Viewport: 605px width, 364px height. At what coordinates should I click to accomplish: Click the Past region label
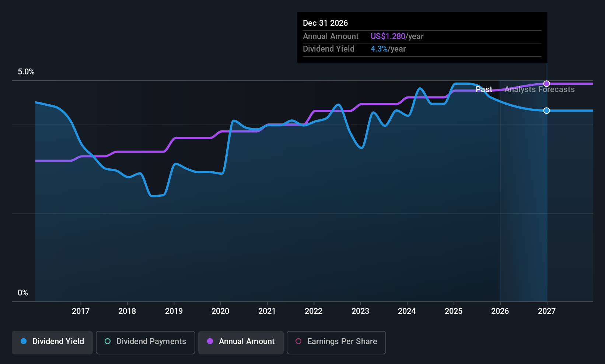(484, 90)
